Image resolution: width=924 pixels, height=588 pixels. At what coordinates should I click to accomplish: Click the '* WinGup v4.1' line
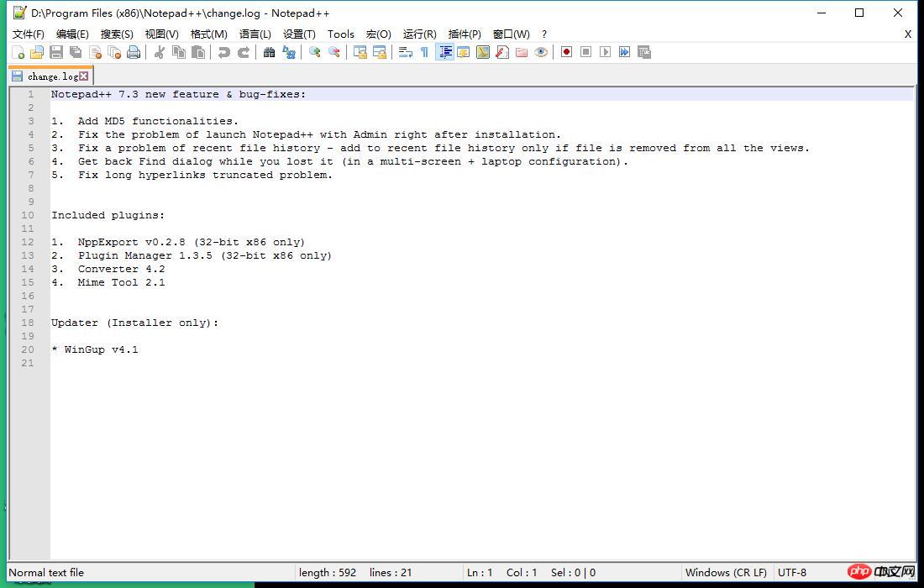[x=94, y=350]
